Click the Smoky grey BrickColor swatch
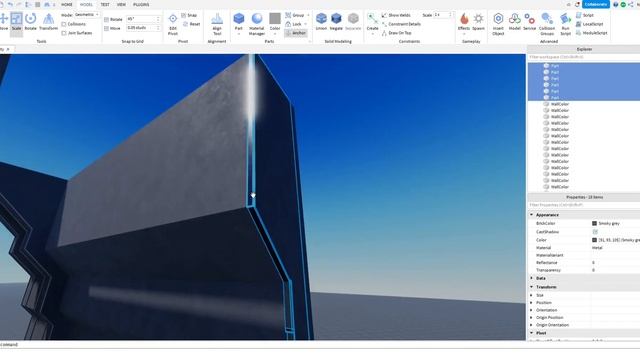This screenshot has width=640, height=360. [x=594, y=223]
